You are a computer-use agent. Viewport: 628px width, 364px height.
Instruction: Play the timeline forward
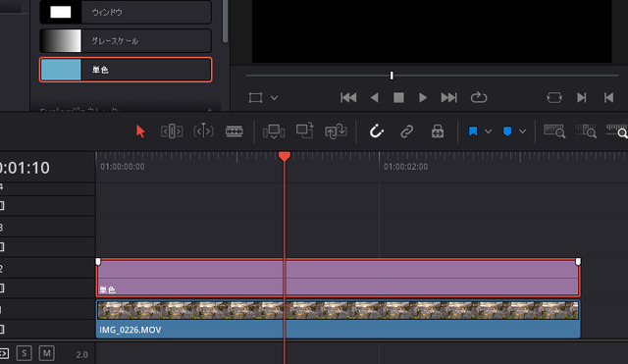pos(423,97)
